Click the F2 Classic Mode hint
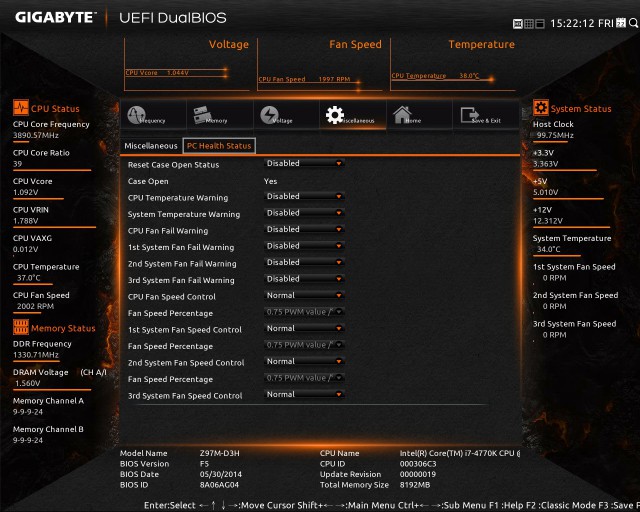 (x=559, y=505)
